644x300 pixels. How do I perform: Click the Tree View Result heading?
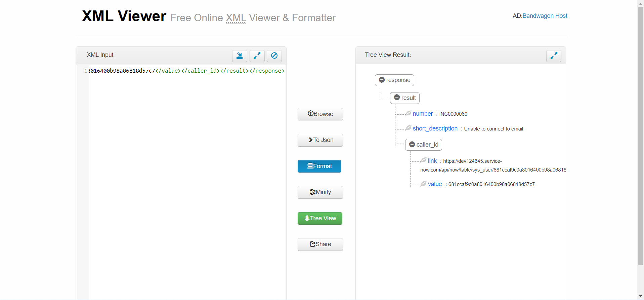[388, 55]
